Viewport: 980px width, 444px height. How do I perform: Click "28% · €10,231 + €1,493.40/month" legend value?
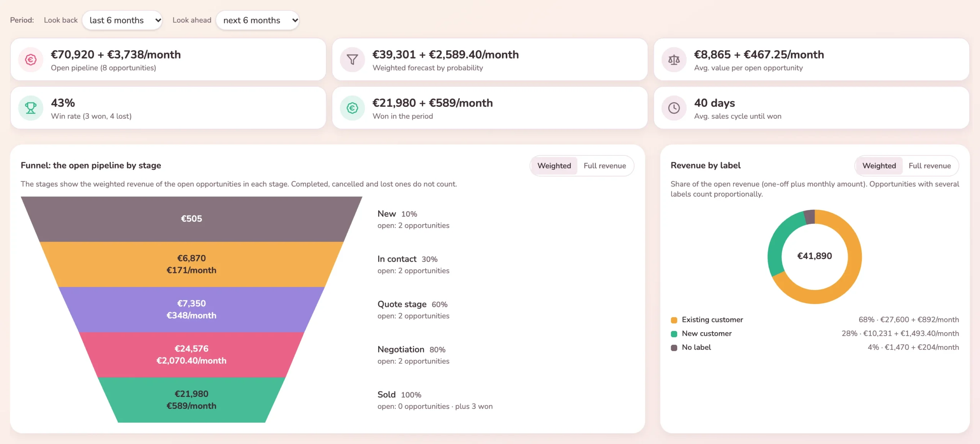900,334
